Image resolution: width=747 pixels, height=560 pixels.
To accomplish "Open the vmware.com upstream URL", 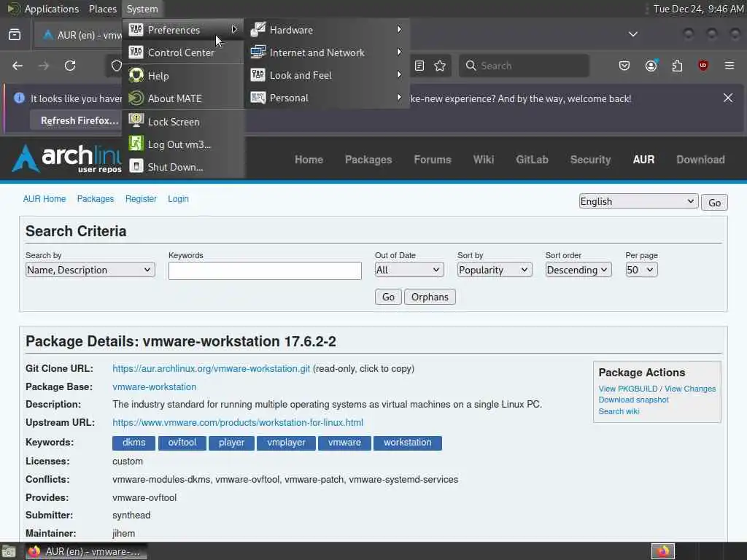I will click(238, 422).
